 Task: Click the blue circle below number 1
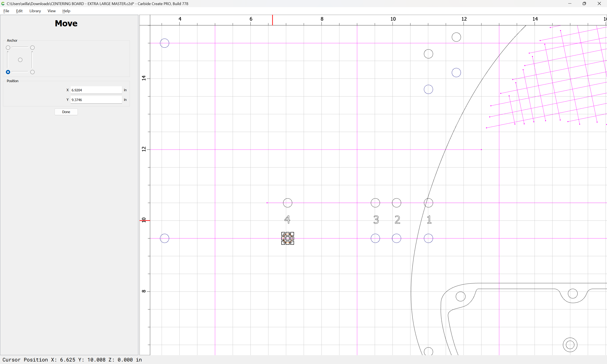[428, 238]
